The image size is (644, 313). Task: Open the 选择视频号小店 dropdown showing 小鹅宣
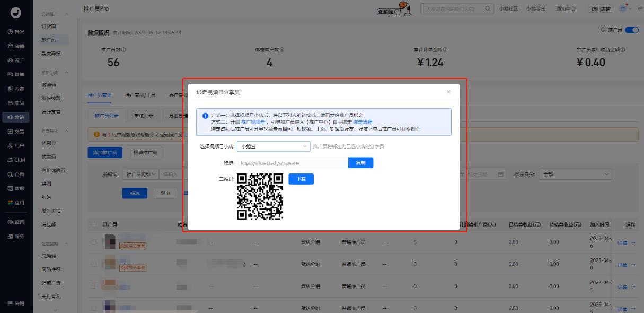(x=274, y=146)
